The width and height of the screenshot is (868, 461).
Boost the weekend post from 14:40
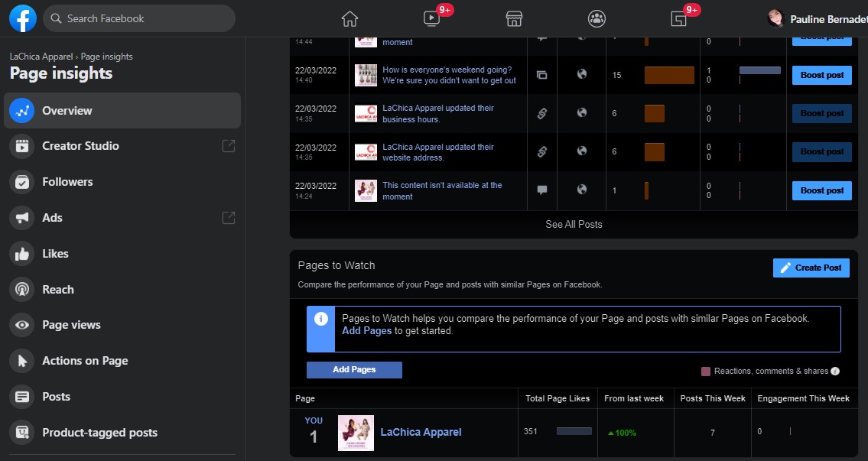coord(822,75)
